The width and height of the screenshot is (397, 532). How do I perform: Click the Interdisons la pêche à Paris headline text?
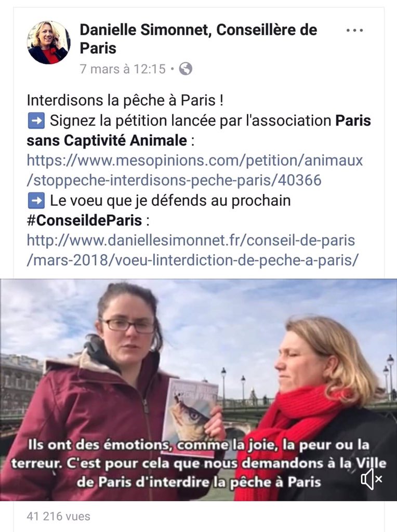point(125,100)
